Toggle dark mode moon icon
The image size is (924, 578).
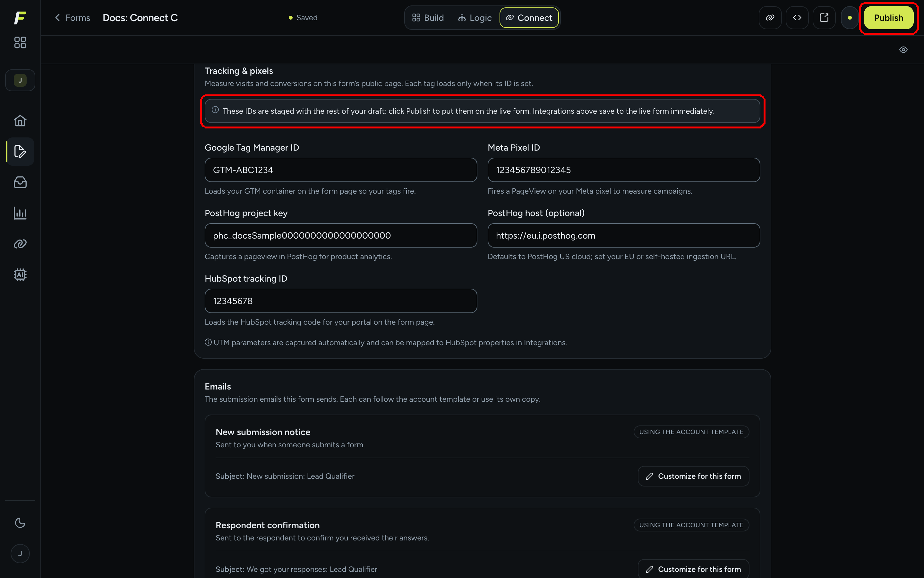(x=20, y=522)
